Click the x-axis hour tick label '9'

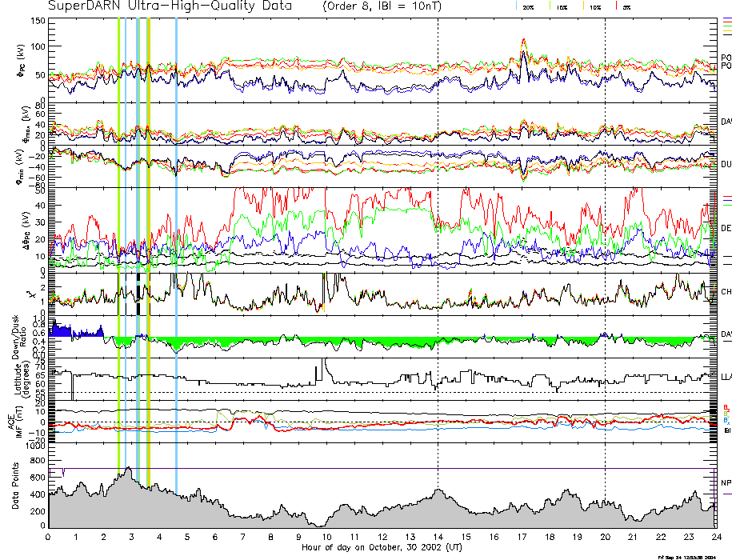[298, 537]
